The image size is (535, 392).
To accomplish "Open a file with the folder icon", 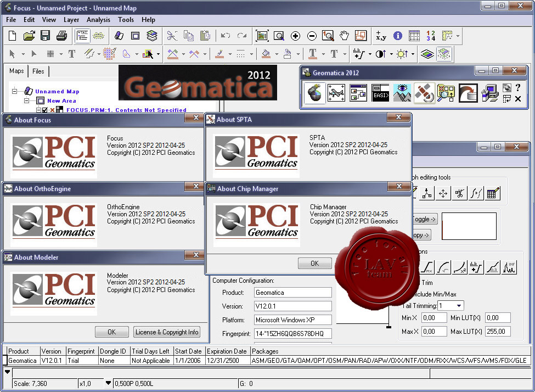I will [29, 36].
